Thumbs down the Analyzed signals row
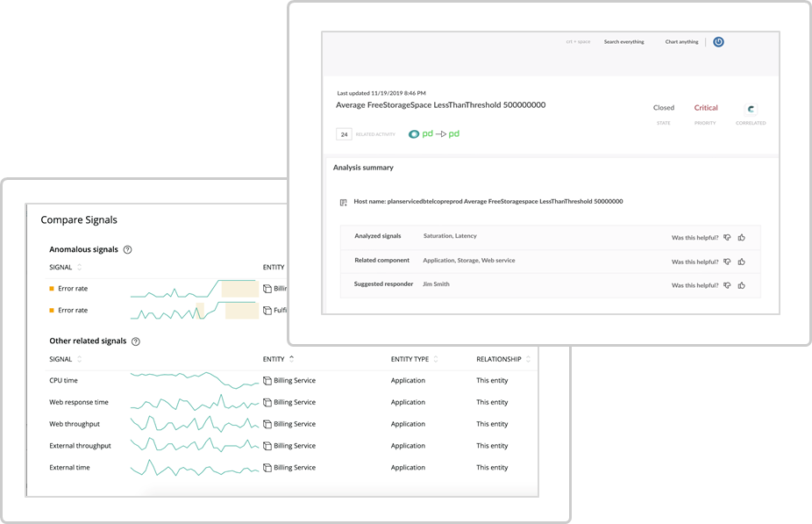Image resolution: width=812 pixels, height=524 pixels. [727, 237]
